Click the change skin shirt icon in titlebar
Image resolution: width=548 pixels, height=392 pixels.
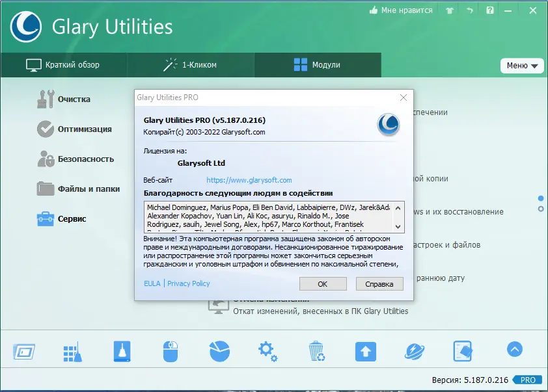tap(448, 10)
